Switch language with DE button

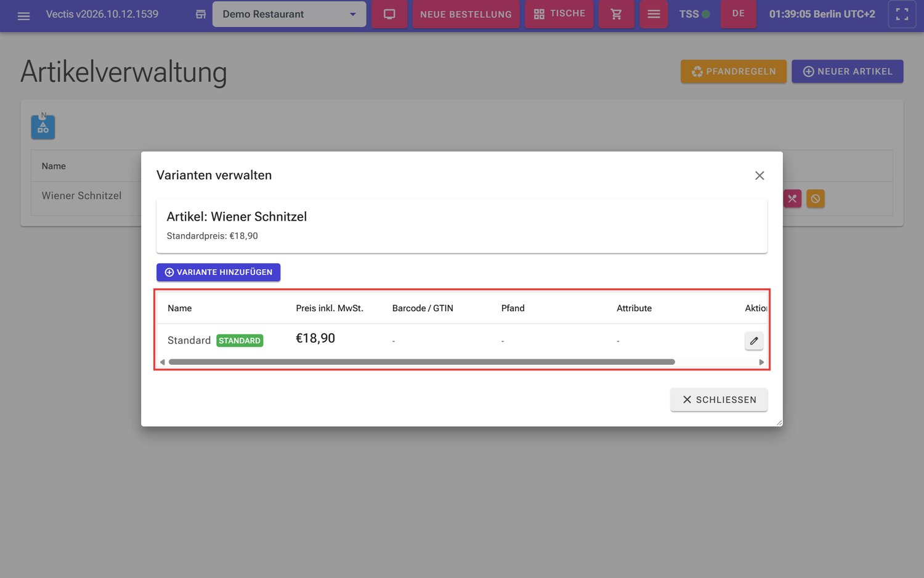[739, 14]
